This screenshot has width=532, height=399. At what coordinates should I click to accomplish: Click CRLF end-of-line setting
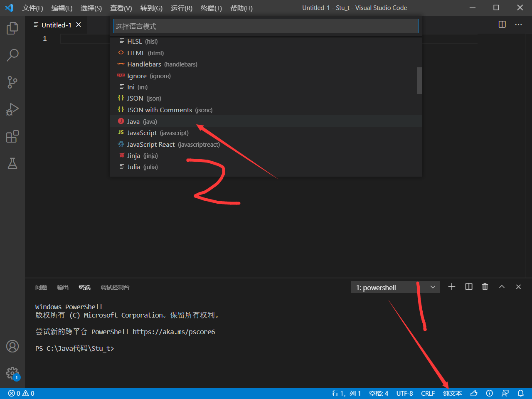tap(428, 393)
